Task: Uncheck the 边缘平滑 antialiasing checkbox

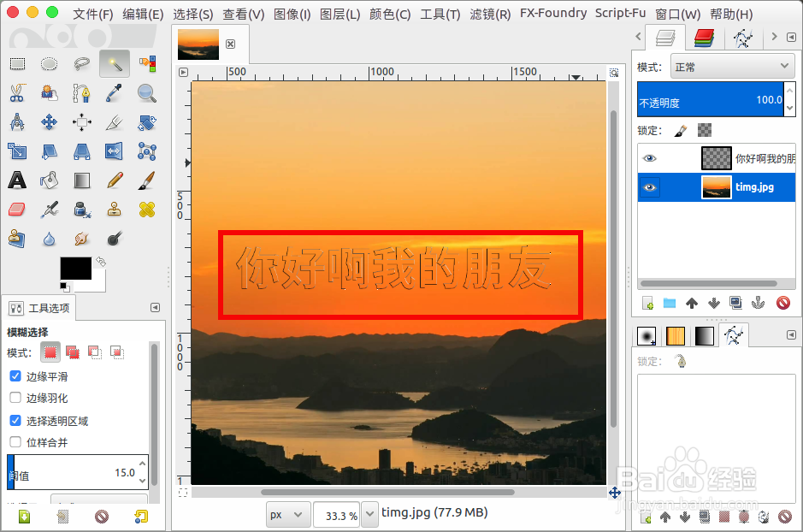Action: (x=15, y=375)
